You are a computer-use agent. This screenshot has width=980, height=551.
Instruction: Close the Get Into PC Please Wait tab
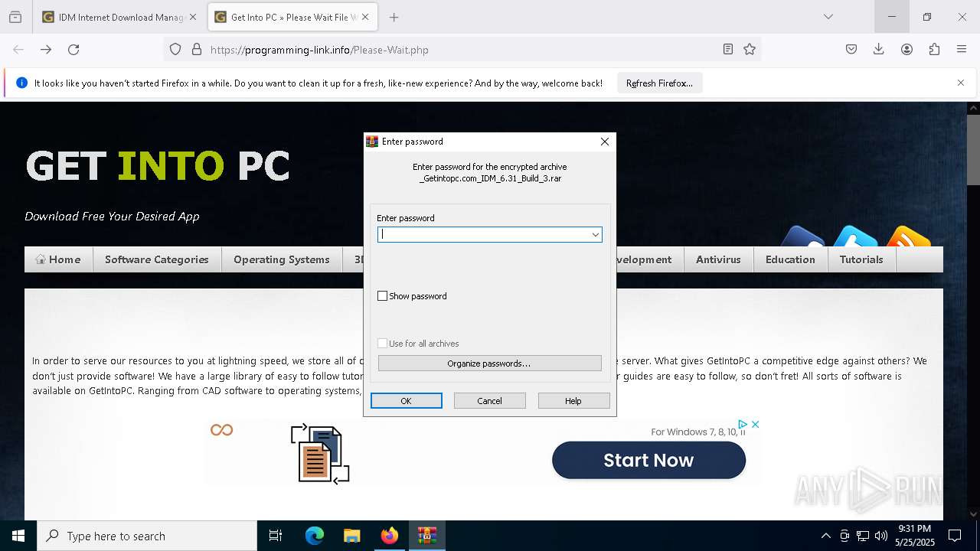365,17
